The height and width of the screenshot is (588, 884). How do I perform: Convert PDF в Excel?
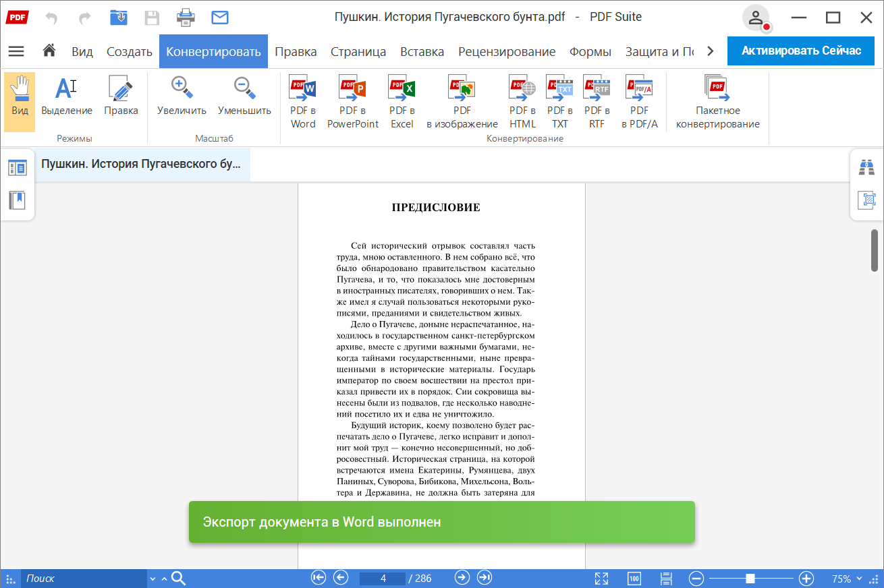(x=402, y=102)
